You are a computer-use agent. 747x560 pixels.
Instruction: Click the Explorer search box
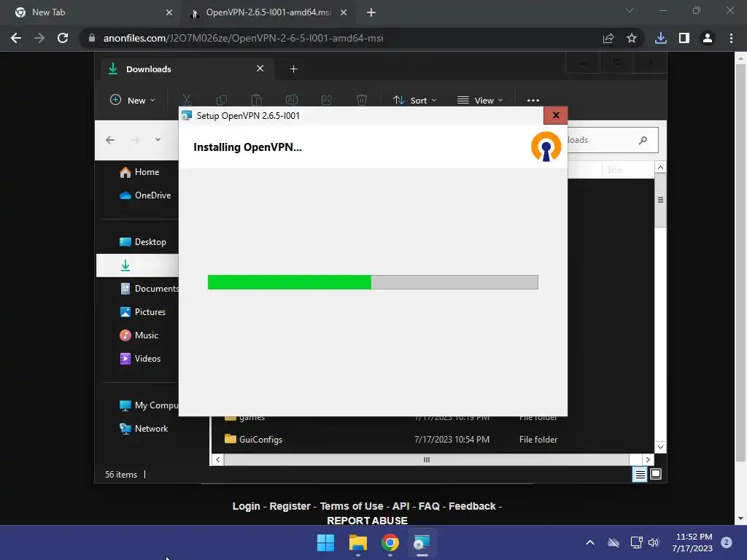613,140
